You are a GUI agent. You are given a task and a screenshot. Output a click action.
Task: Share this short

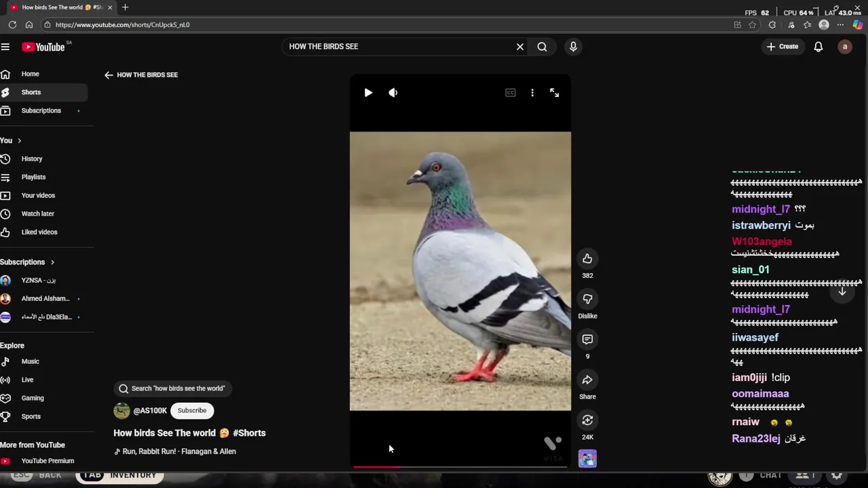[x=587, y=380]
